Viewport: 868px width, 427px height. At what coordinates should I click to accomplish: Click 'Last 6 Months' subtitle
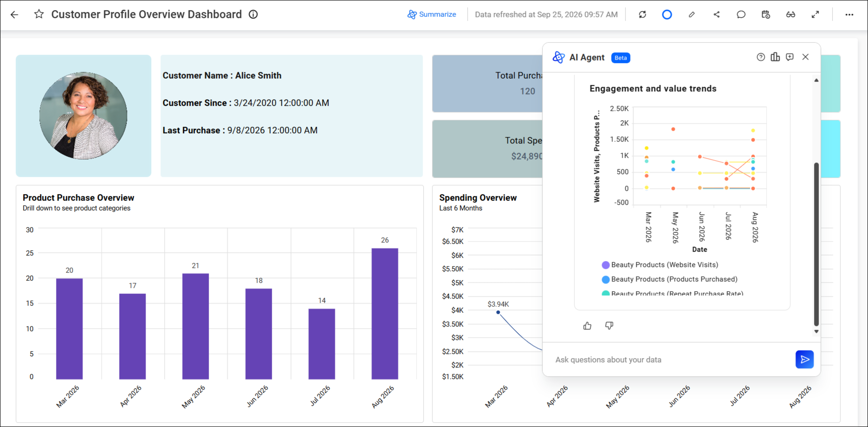tap(460, 208)
